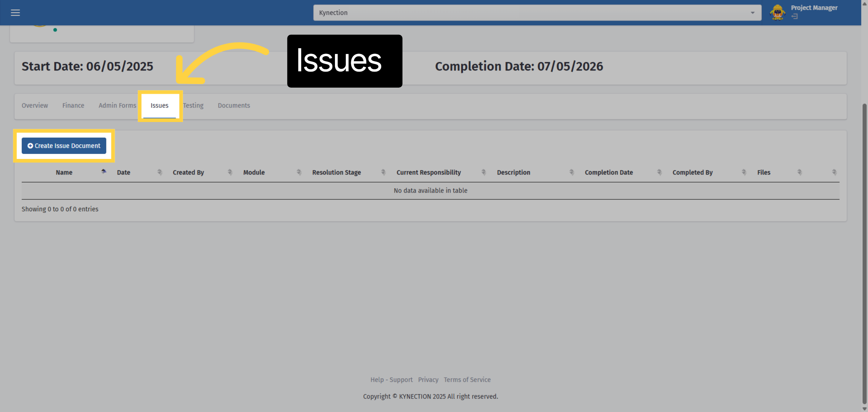Sort table by Module column arrow
Image resolution: width=868 pixels, height=412 pixels.
click(x=299, y=172)
